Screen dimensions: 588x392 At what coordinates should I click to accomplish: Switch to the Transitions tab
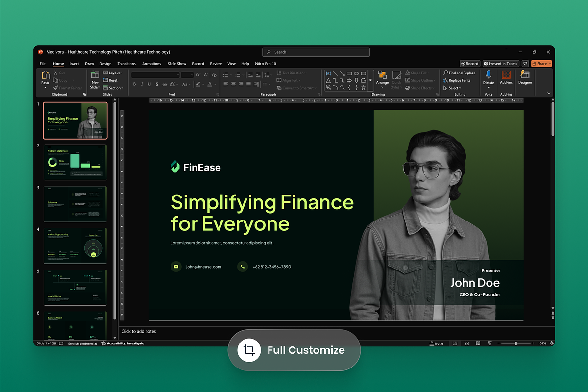click(126, 64)
